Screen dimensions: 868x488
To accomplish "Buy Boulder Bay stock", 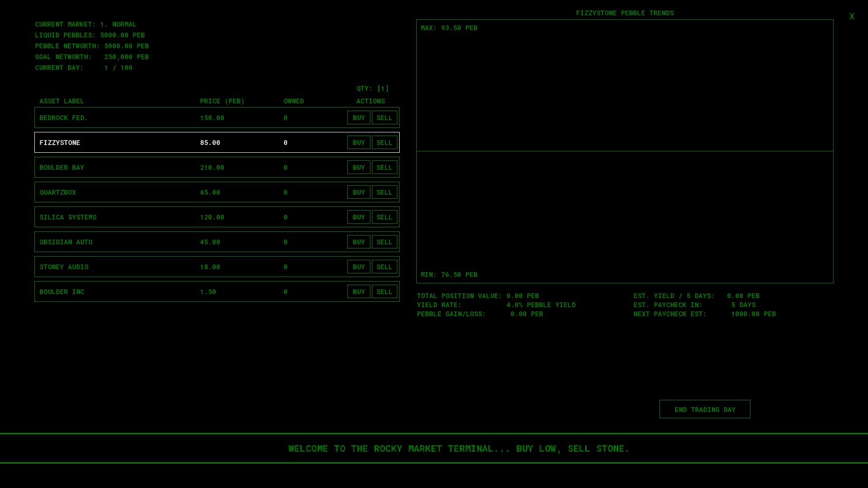I will click(x=359, y=167).
